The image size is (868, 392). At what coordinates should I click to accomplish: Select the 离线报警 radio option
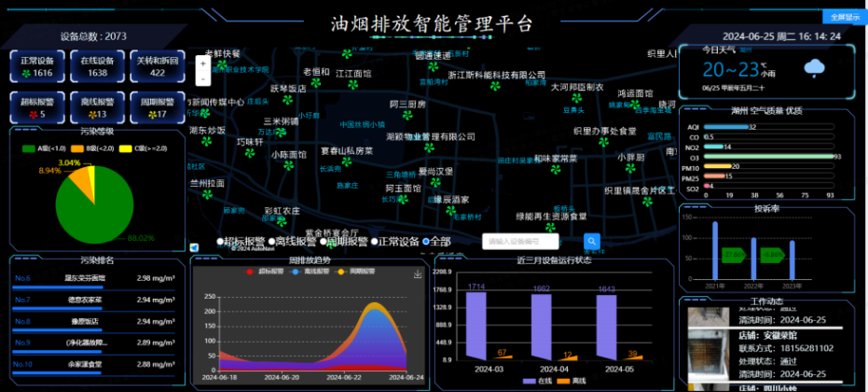[271, 242]
